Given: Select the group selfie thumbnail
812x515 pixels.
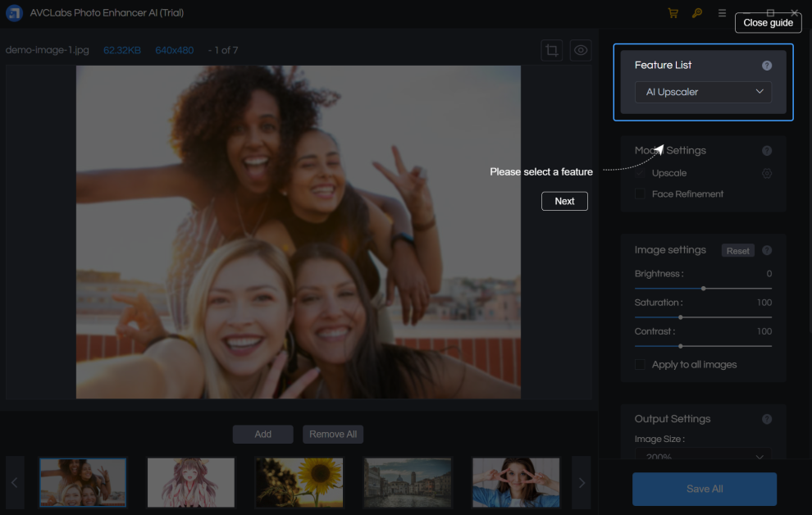Looking at the screenshot, I should click(x=83, y=483).
